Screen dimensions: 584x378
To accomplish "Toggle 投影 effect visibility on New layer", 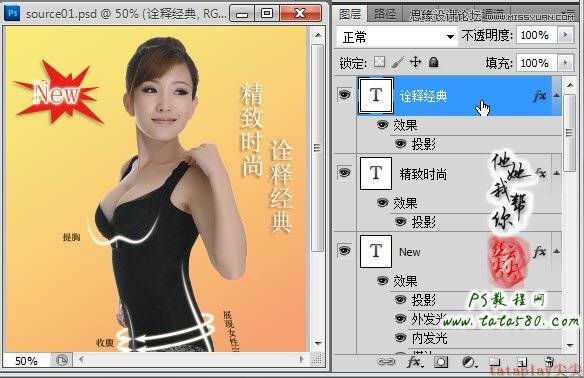I will (x=400, y=299).
